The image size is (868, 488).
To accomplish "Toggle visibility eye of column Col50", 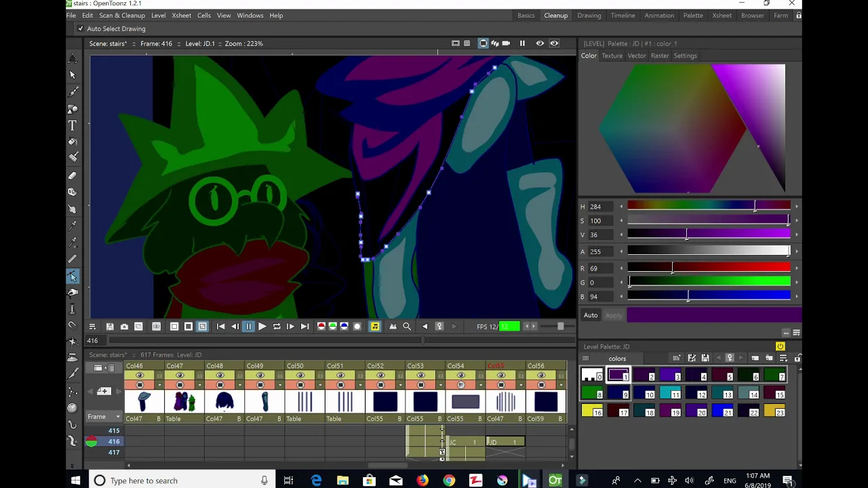I will [300, 375].
